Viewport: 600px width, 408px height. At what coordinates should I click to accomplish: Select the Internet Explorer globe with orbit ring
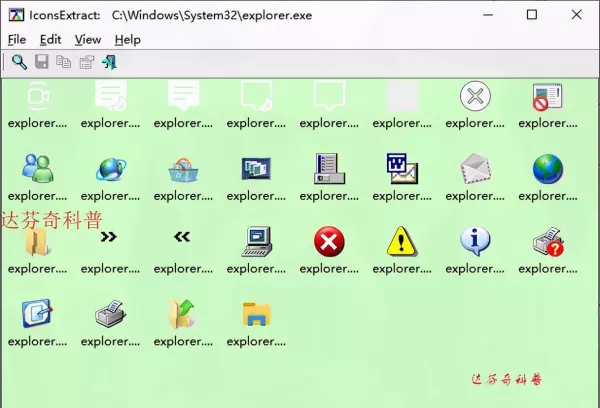click(111, 169)
